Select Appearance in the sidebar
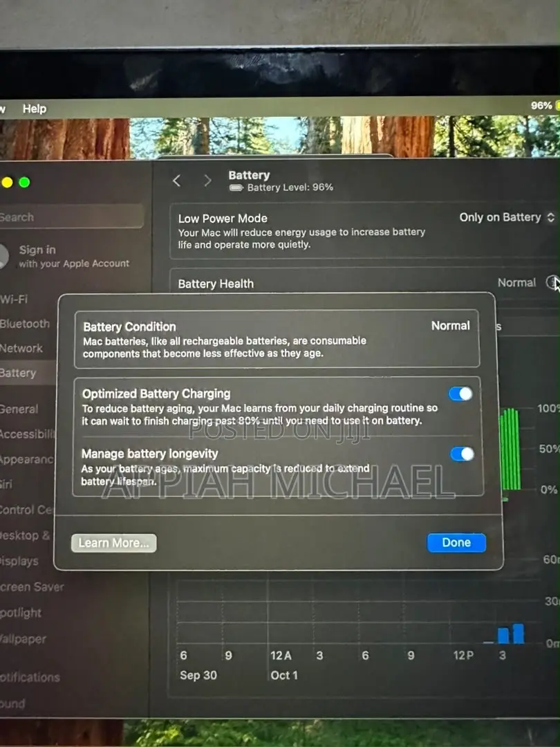The image size is (560, 747). (x=27, y=460)
